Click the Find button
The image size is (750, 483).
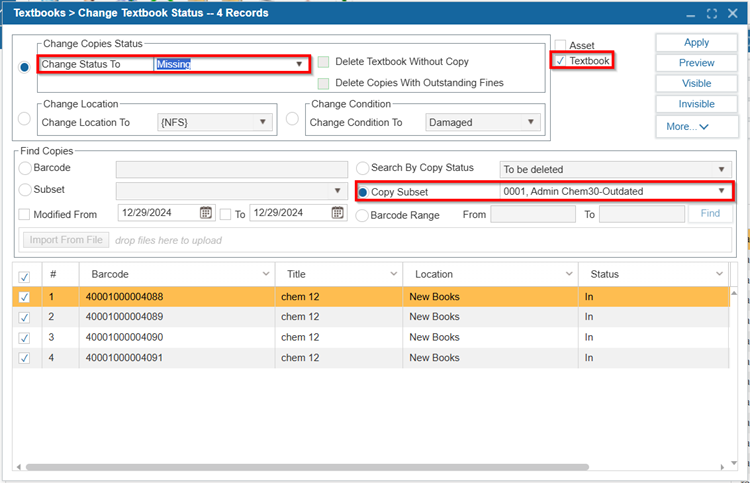pos(710,214)
